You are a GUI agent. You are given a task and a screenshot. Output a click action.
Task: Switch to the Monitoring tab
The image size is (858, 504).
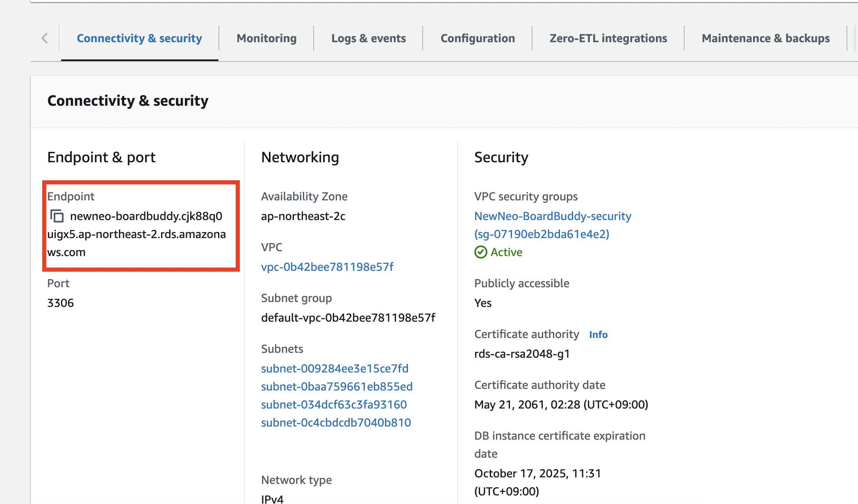[x=266, y=38]
